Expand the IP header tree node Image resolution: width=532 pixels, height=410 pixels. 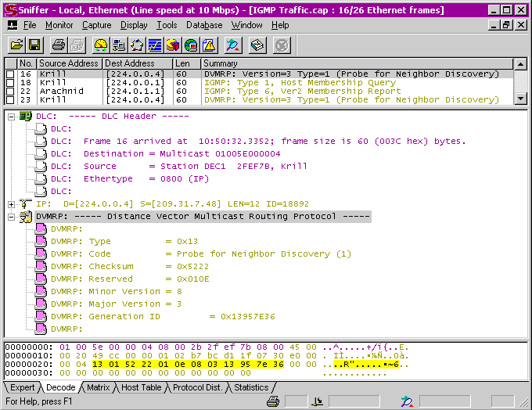(11, 204)
